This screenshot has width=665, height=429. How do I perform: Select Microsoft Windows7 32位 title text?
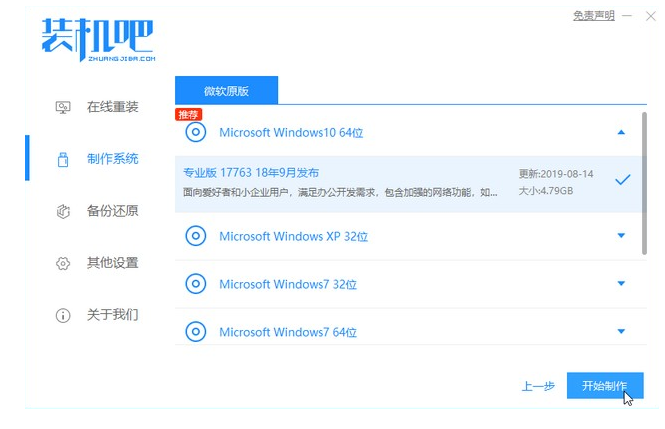(x=288, y=284)
